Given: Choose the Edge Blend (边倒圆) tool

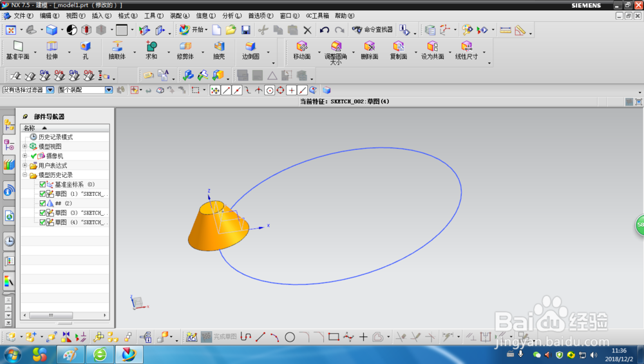Looking at the screenshot, I should [x=251, y=50].
